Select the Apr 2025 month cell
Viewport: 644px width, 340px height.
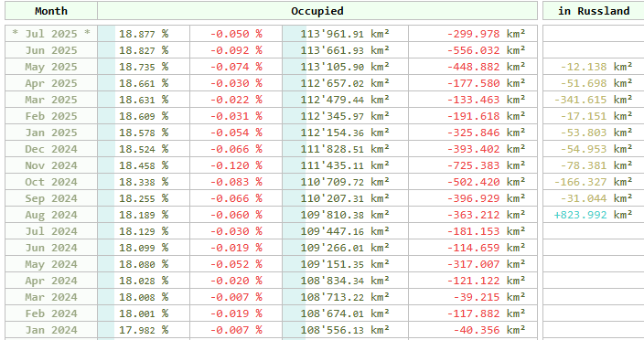tap(51, 83)
